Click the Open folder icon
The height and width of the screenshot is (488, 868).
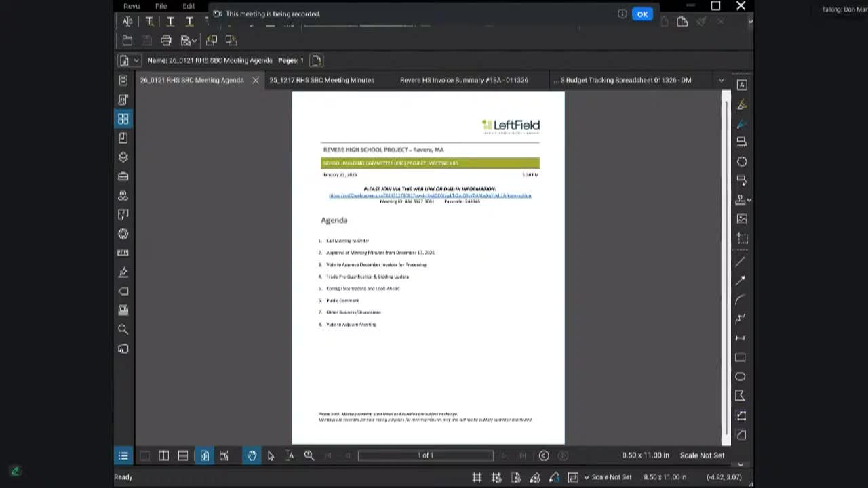[127, 41]
